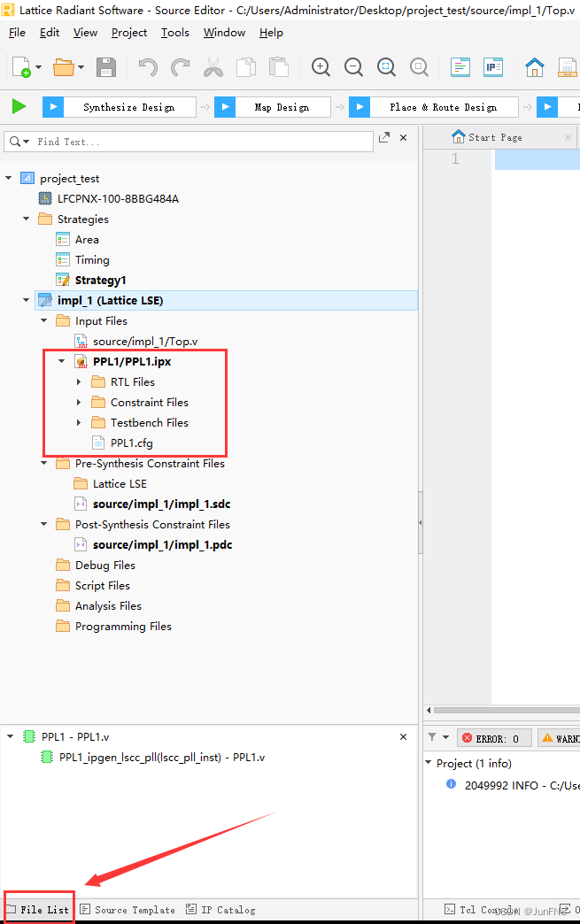Select the Script Files folder
This screenshot has width=580, height=924.
(103, 586)
